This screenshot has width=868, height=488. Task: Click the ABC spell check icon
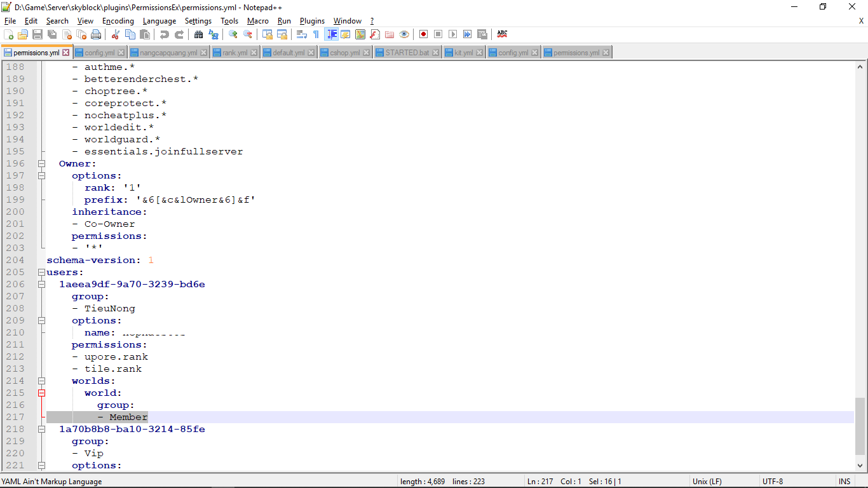point(502,34)
